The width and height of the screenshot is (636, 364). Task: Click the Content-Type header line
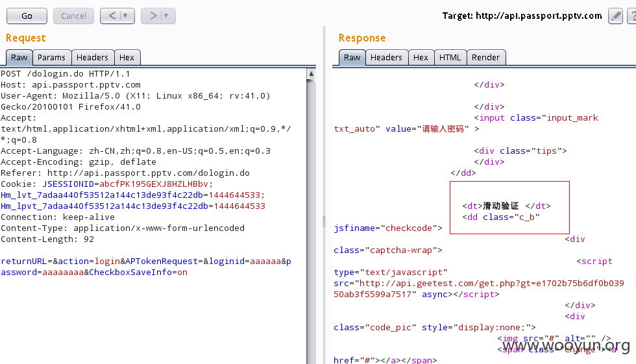click(123, 228)
